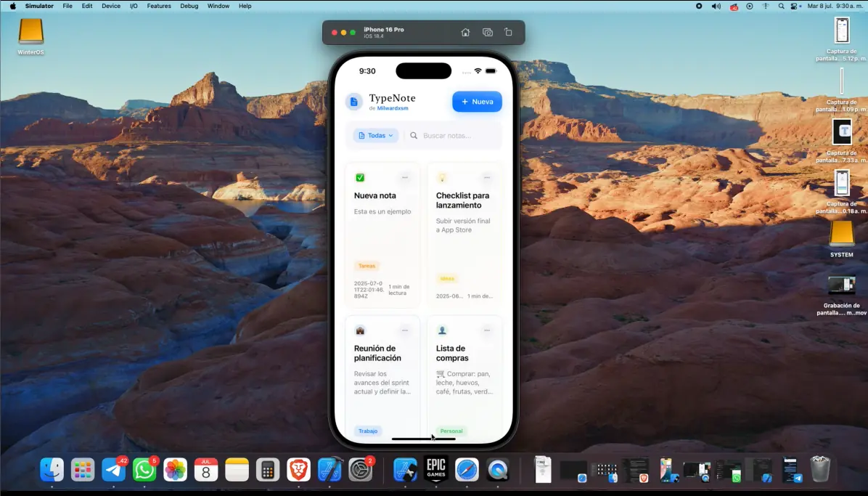Rotate device with Simulator rotate icon
This screenshot has height=496, width=868.
coord(508,33)
